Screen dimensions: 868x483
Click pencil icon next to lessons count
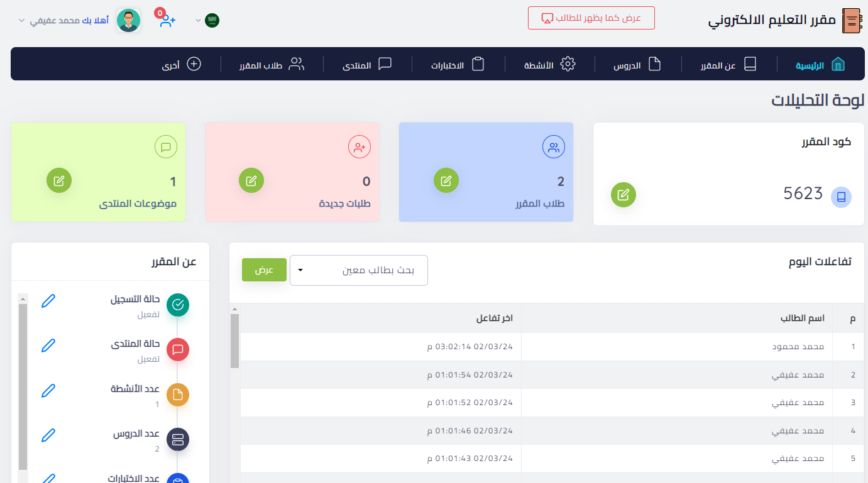tap(48, 435)
